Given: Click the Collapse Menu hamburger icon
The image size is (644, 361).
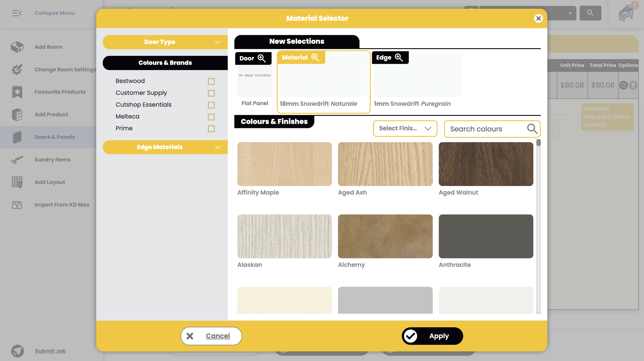Looking at the screenshot, I should pyautogui.click(x=17, y=13).
